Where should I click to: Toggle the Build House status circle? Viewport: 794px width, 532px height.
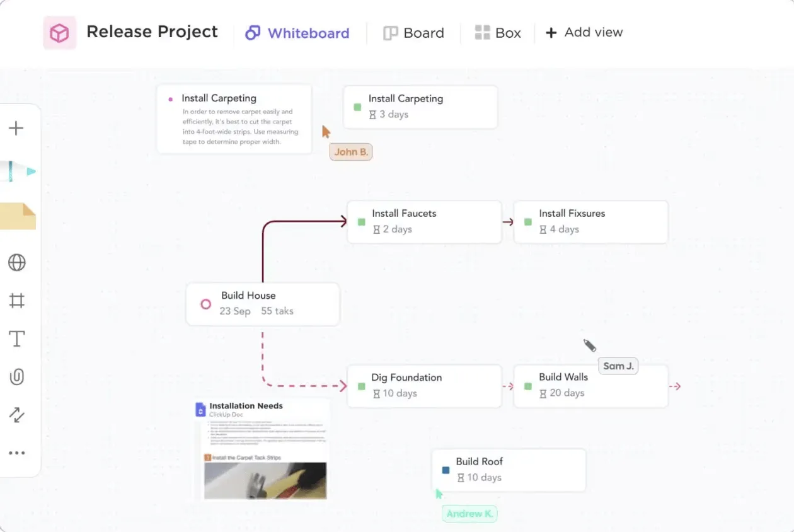[205, 304]
